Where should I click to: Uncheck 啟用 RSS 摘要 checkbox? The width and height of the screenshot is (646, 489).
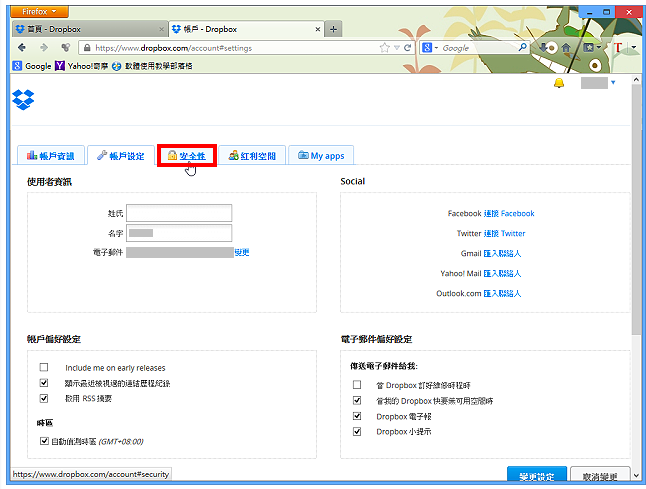point(44,398)
